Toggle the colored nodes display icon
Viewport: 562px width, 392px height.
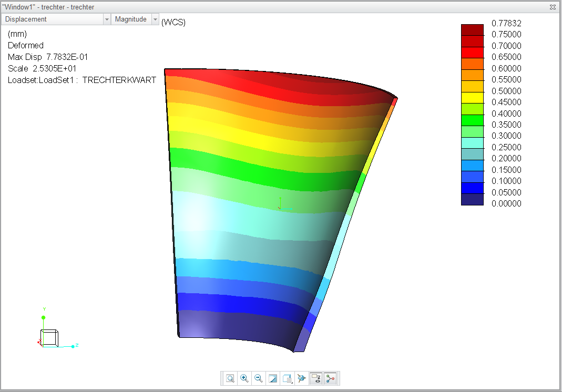click(331, 378)
